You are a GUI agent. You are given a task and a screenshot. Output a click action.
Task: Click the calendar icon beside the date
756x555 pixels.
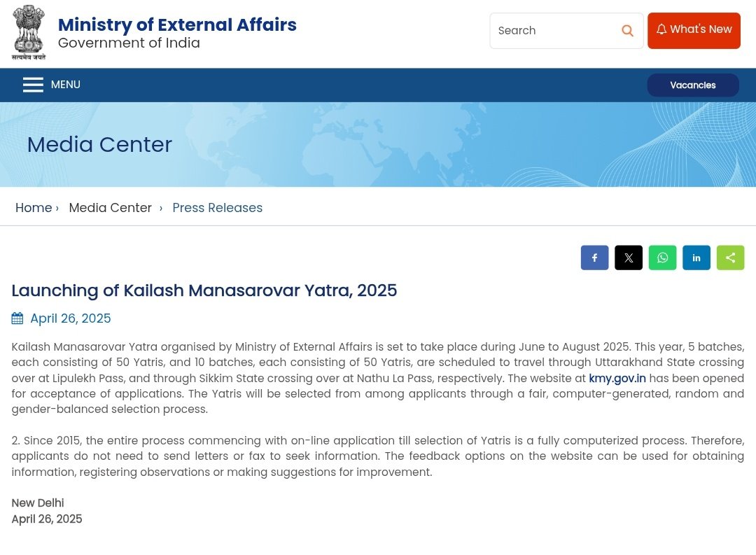pos(17,318)
